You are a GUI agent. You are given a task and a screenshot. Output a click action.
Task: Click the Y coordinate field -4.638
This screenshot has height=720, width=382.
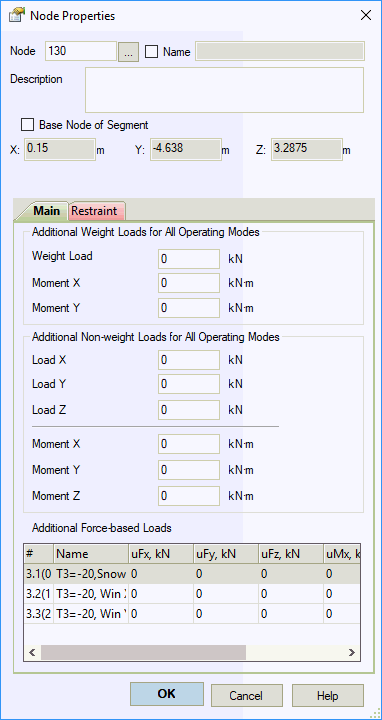(185, 150)
